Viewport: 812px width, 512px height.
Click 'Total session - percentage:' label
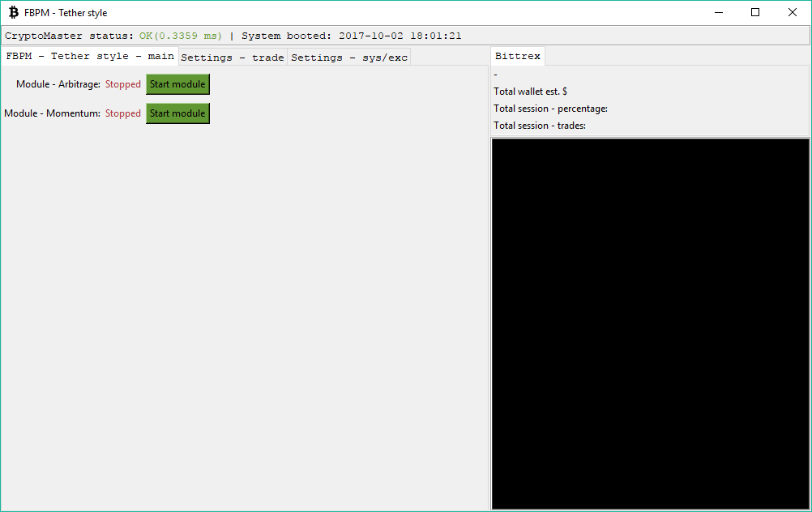pos(550,109)
